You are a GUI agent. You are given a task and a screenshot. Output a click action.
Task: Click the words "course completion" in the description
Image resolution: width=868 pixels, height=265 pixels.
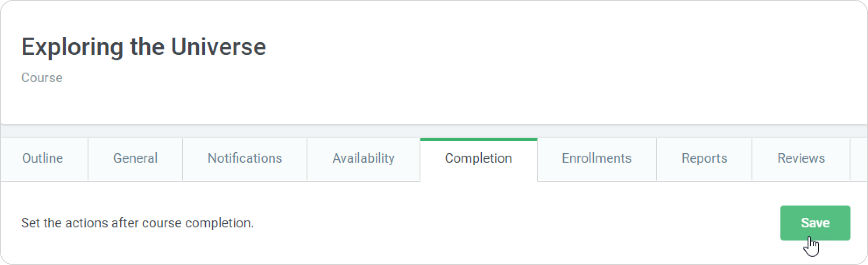(x=218, y=223)
